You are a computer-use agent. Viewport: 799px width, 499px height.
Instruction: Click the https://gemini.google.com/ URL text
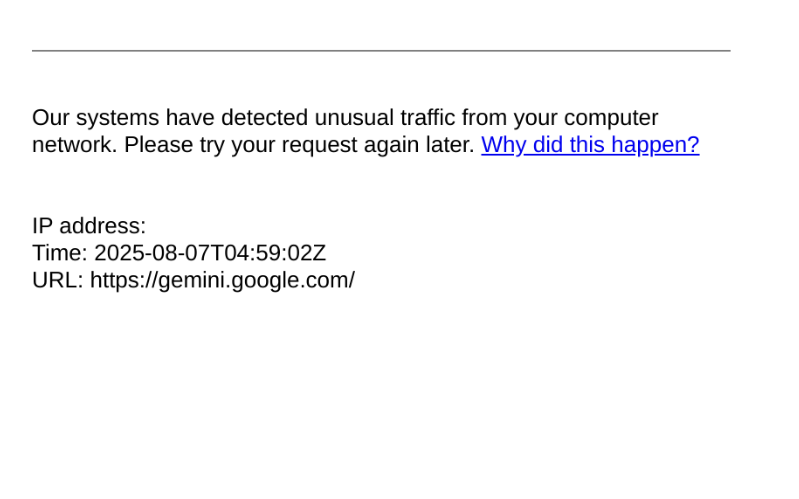pyautogui.click(x=222, y=281)
